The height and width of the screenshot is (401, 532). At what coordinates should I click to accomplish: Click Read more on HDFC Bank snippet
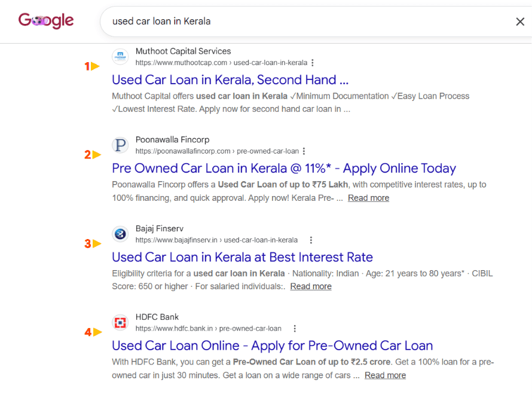pos(385,375)
